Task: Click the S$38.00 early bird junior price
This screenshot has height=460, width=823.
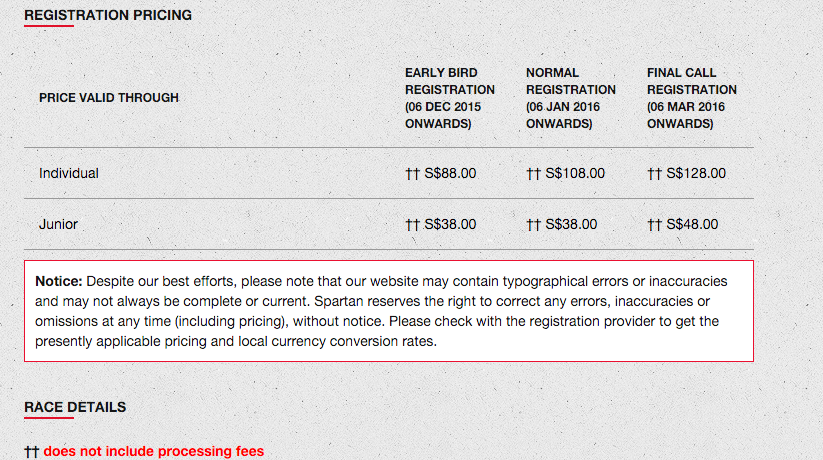Action: tap(450, 224)
